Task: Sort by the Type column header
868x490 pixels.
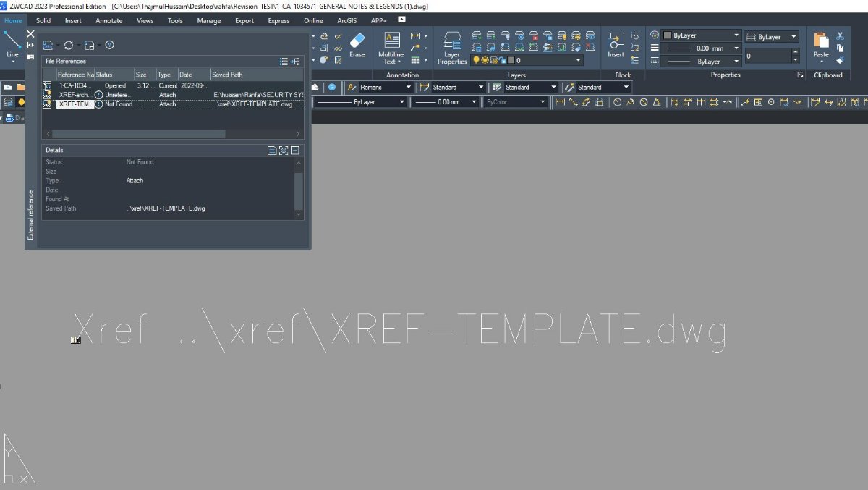Action: click(166, 75)
